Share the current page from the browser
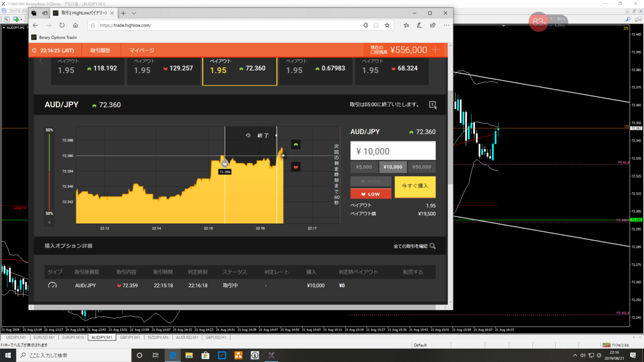644x362 pixels. [x=433, y=25]
